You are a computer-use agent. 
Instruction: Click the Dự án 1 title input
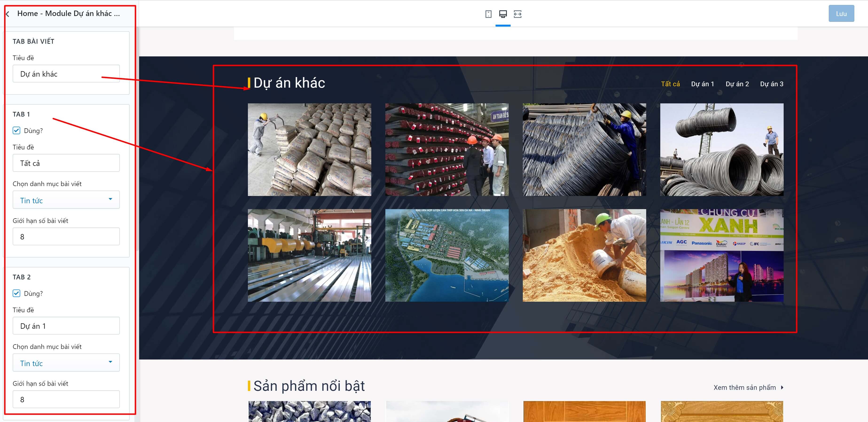click(x=66, y=326)
